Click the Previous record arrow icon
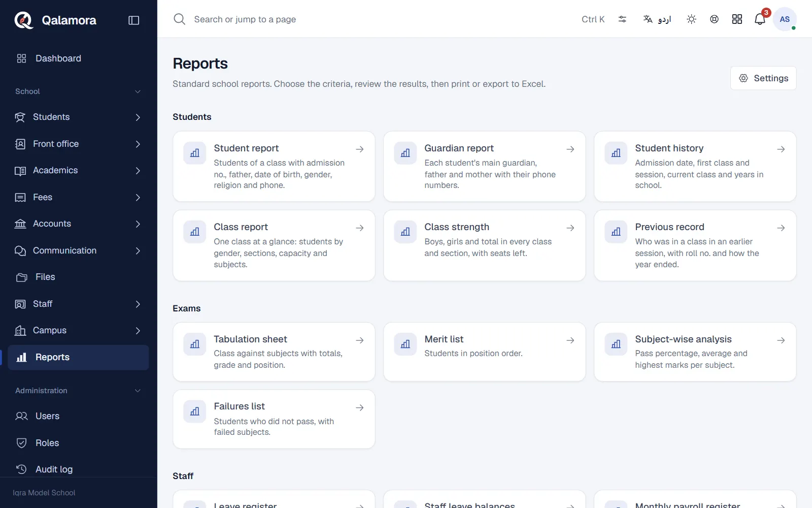The width and height of the screenshot is (812, 508). [781, 228]
